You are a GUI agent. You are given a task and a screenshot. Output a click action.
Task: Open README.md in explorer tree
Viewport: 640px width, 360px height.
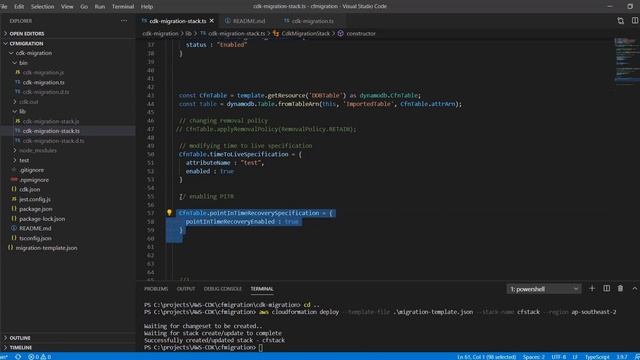click(35, 229)
